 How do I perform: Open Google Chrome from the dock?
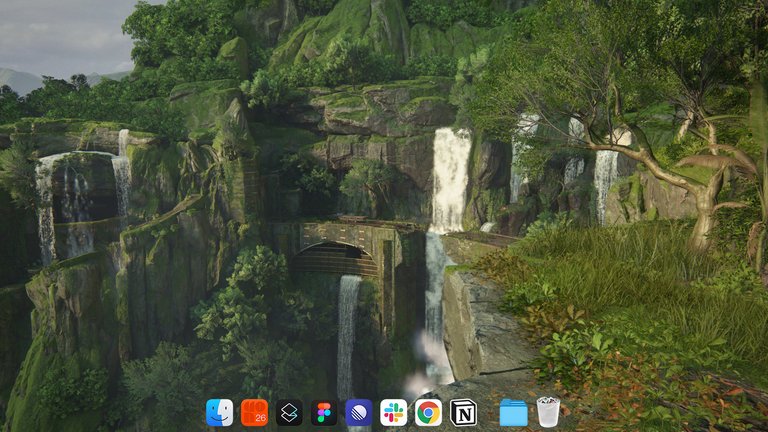coord(428,412)
